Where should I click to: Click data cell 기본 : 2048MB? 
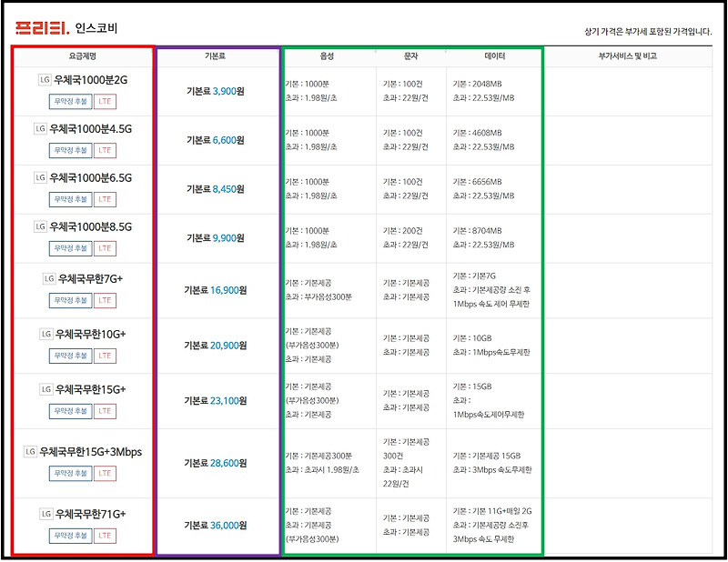tap(477, 84)
